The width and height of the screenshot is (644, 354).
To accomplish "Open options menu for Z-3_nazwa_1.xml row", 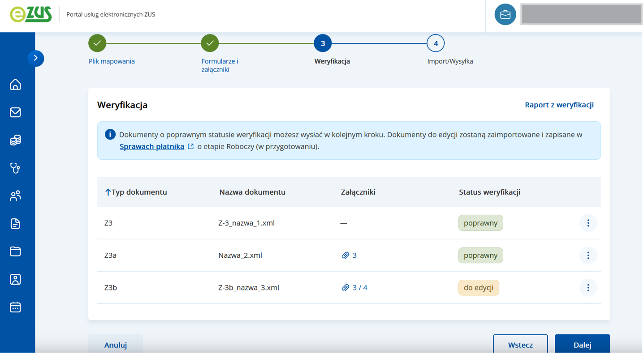I will click(588, 223).
